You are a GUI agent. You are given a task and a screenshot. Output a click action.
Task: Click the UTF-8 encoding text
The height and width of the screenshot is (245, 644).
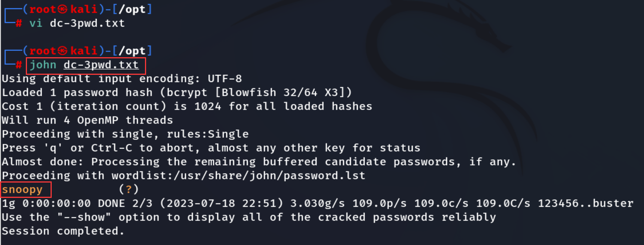click(225, 79)
